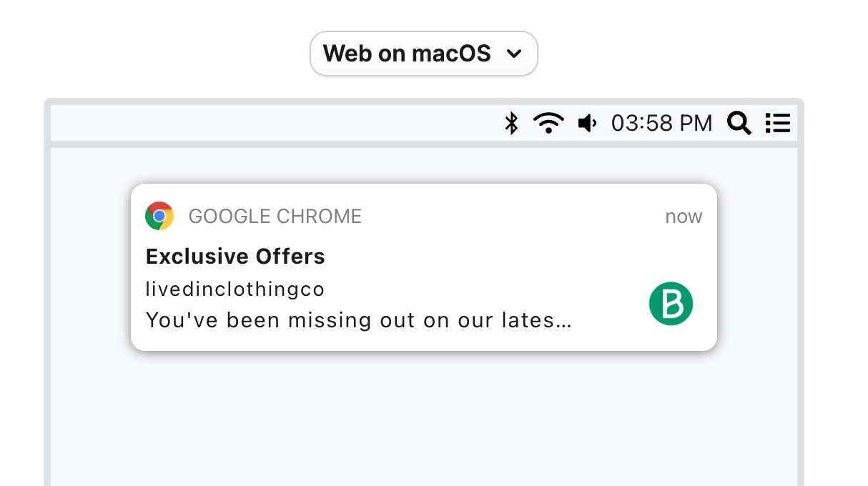Image resolution: width=868 pixels, height=486 pixels.
Task: Click the Chrome logo in the notification
Action: pos(159,216)
